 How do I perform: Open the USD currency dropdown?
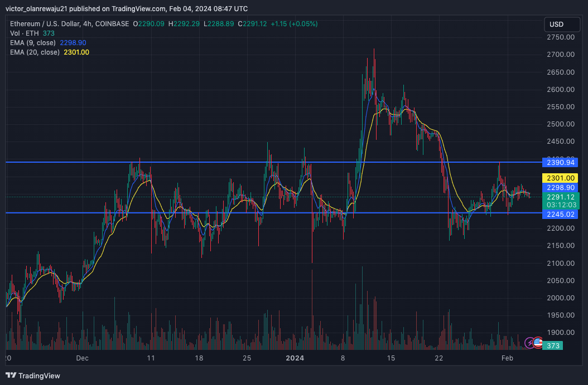[x=562, y=24]
